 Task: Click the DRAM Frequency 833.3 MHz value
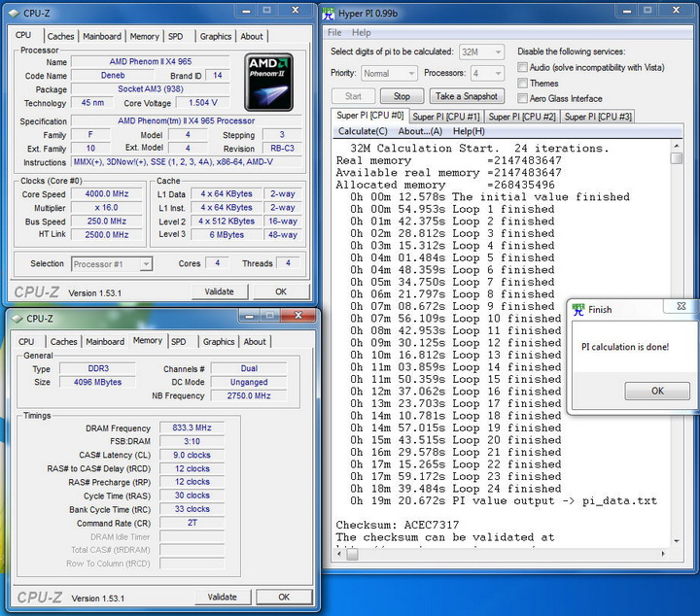(x=192, y=428)
